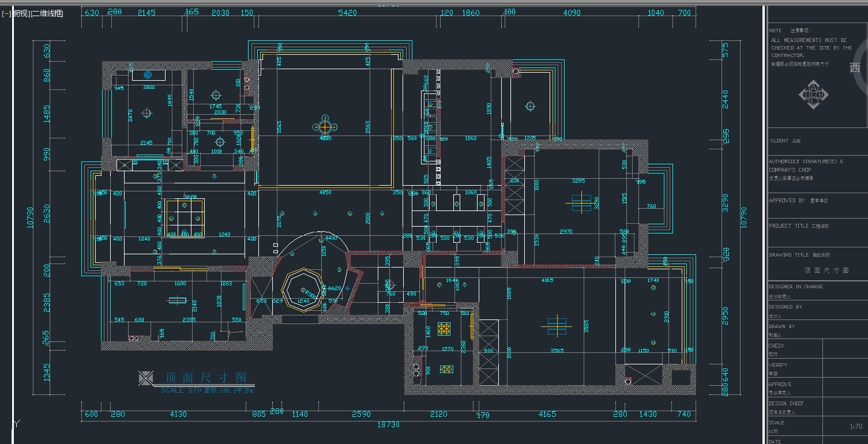The height and width of the screenshot is (444, 868).
Task: Select the bottom dimension 2120
Action: coord(438,414)
